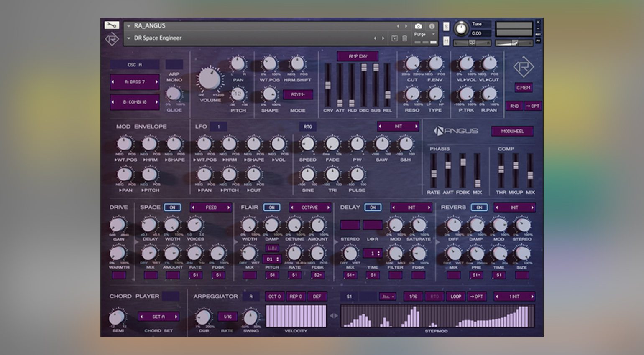
Task: Open the D1 pitch selector in FLAIR
Action: 272,259
